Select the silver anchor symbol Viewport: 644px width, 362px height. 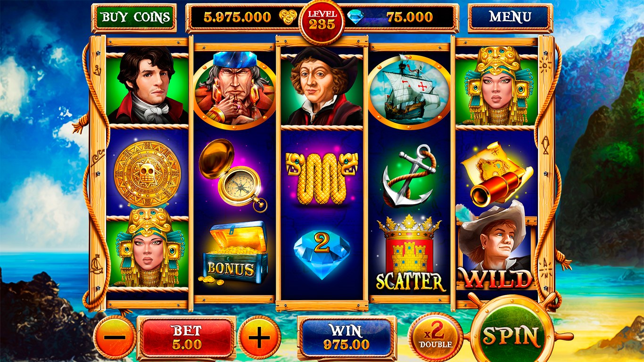(x=409, y=175)
